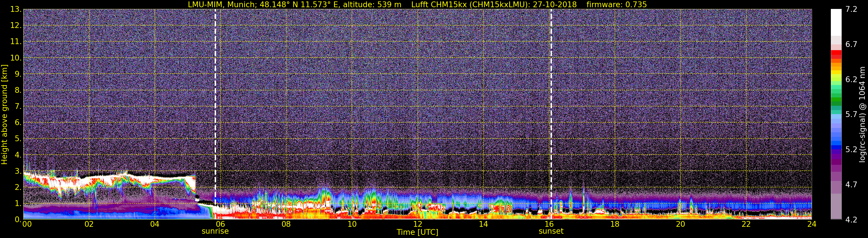Click the x-axis tick label '20'
Viewport: 868px width, 238px height.
click(x=680, y=224)
